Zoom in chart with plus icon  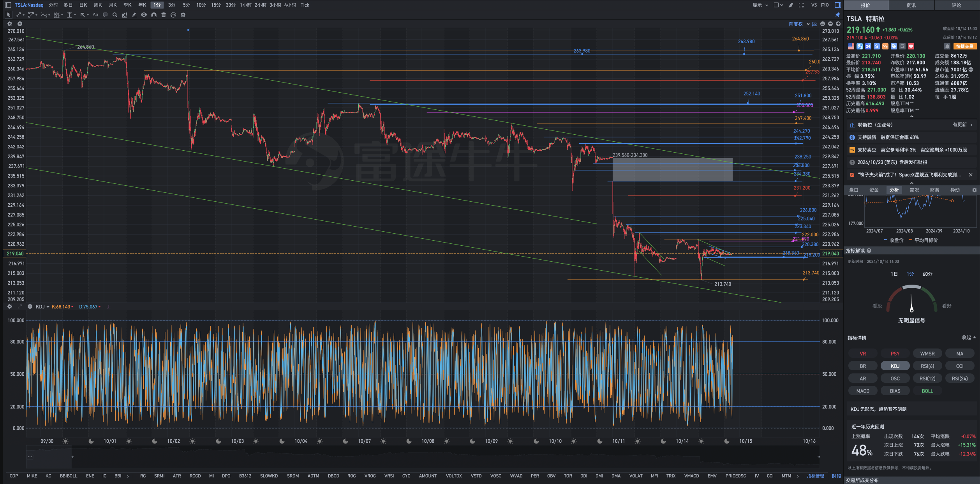click(x=838, y=24)
